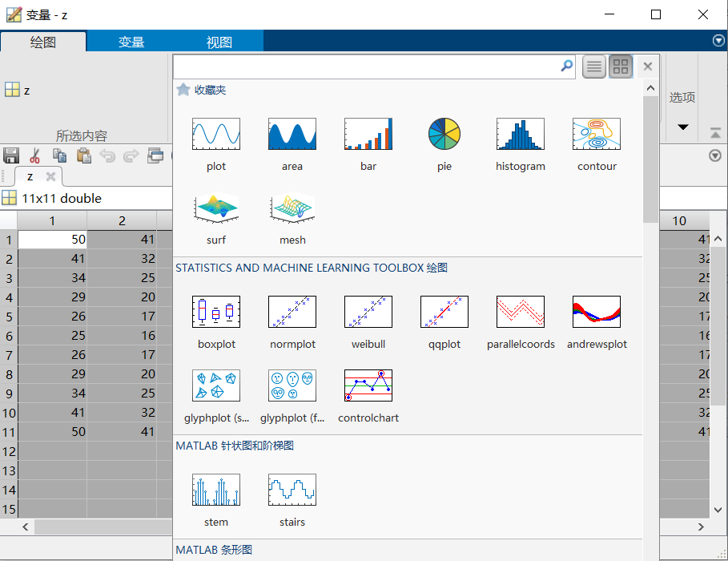Select column header 2

pyautogui.click(x=122, y=220)
